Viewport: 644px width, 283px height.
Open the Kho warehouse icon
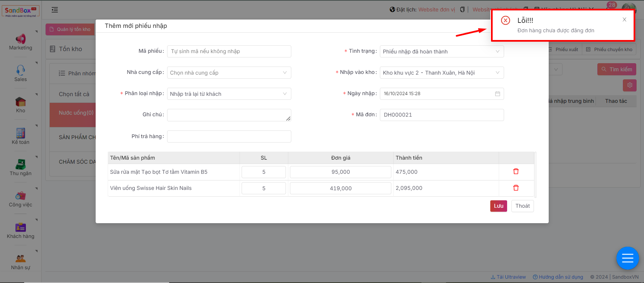coord(20,102)
